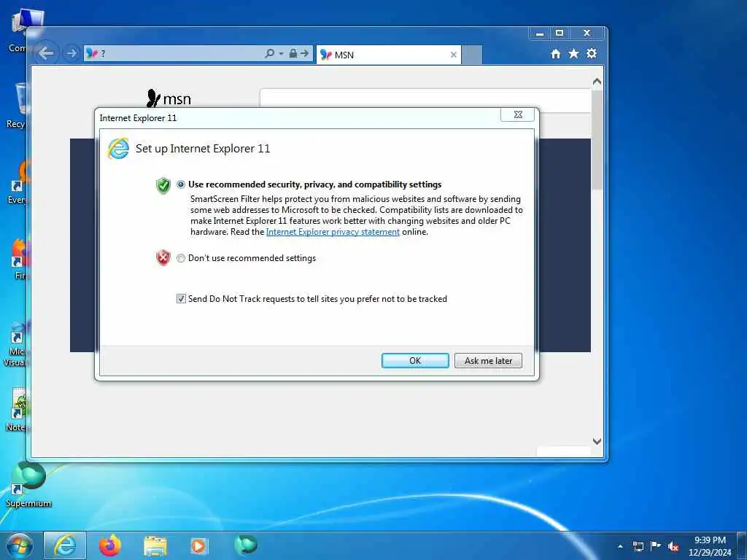Open Favorites star icon
Screen dimensions: 747x560
pos(573,53)
